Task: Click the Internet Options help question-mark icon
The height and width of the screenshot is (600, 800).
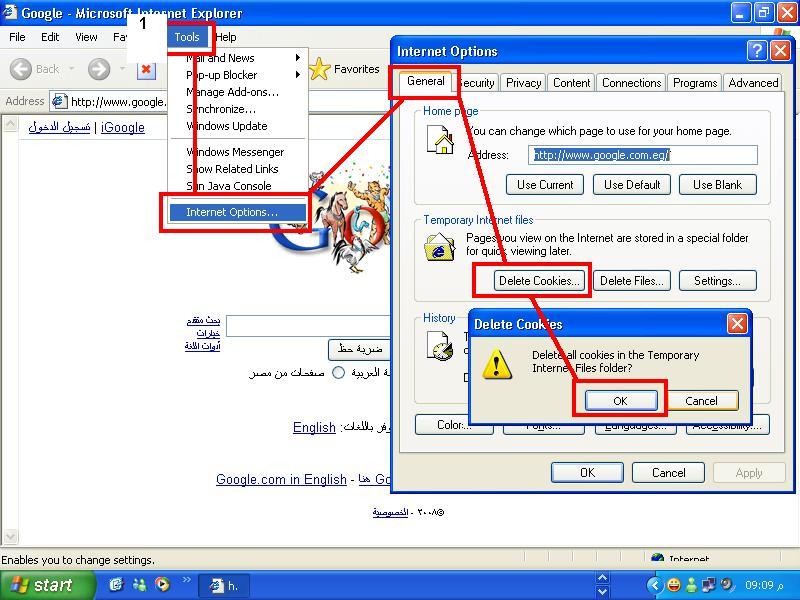Action: (x=757, y=51)
